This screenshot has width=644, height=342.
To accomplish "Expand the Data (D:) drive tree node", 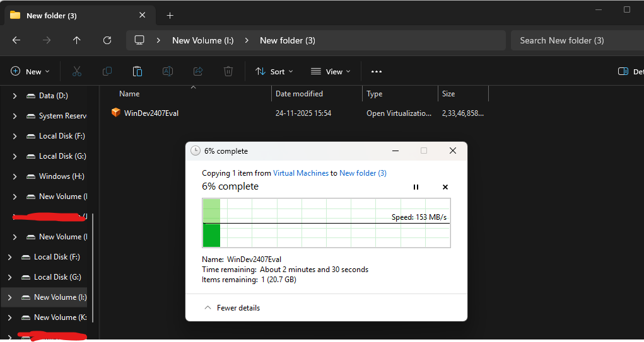I will coord(15,96).
